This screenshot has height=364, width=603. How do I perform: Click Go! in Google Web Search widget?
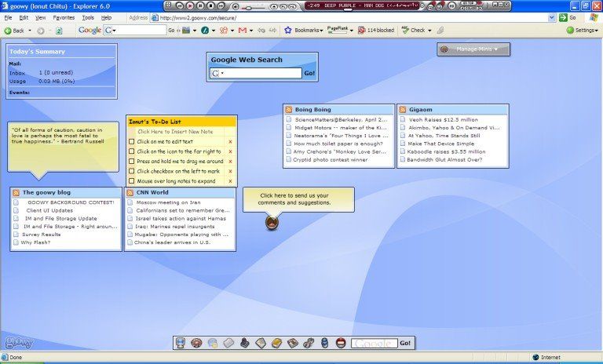point(309,73)
